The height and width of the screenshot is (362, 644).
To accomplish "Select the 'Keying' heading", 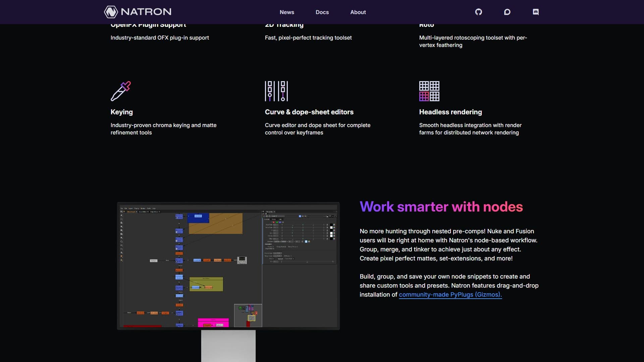I will [122, 112].
